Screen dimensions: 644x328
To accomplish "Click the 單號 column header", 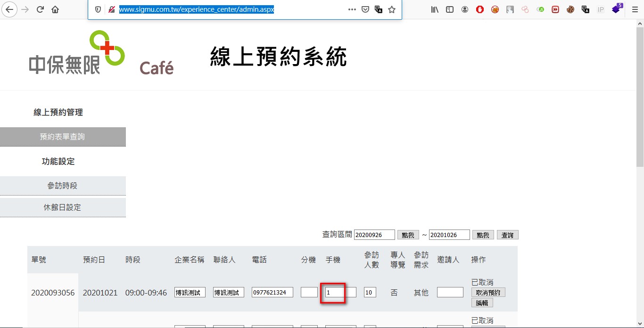I will [39, 260].
